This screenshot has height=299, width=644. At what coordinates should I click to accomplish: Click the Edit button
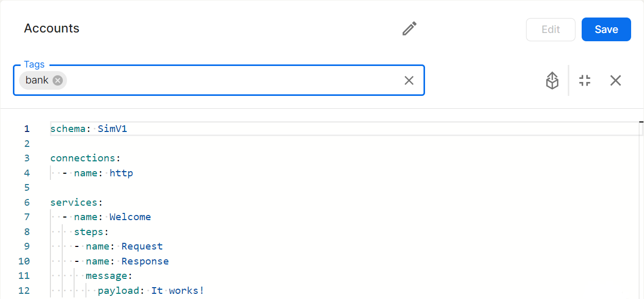550,30
